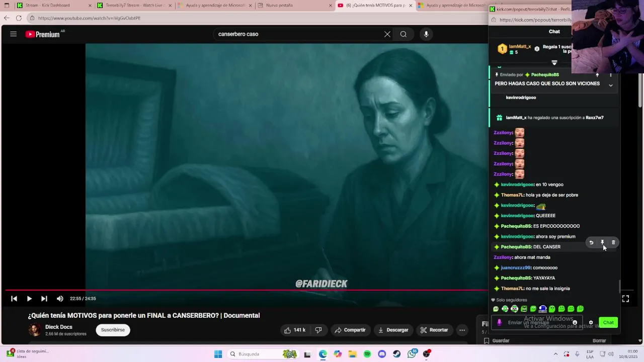The image size is (644, 362).
Task: Insert the first green emote from quick row
Action: (496, 309)
